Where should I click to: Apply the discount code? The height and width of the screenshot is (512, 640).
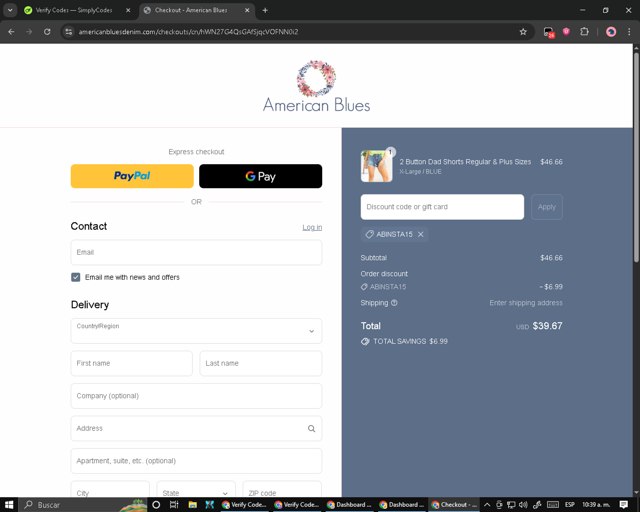coord(547,207)
